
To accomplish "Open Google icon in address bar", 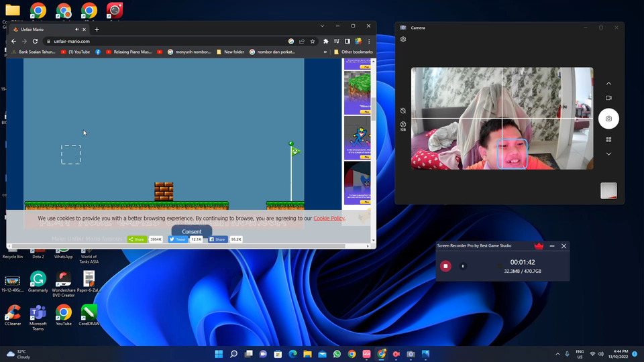I will coord(291,41).
